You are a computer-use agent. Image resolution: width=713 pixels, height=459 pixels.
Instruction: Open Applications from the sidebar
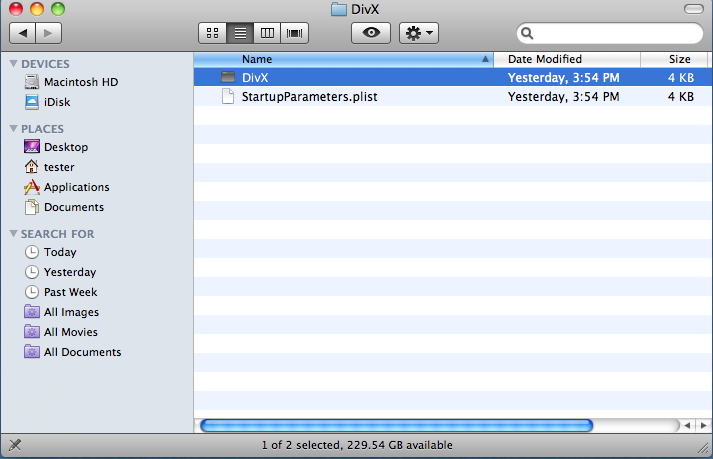[76, 187]
